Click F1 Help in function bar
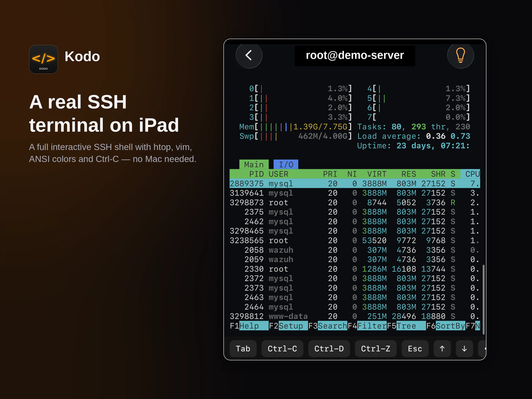The width and height of the screenshot is (532, 399). pyautogui.click(x=249, y=326)
